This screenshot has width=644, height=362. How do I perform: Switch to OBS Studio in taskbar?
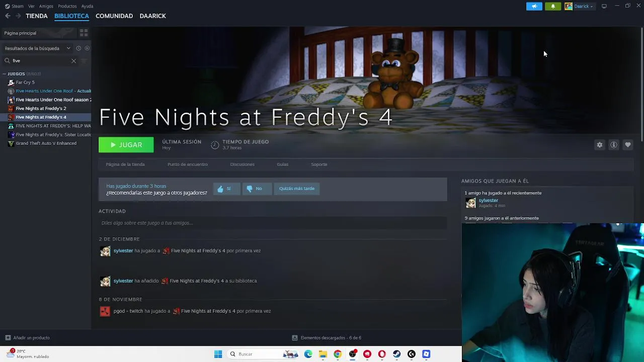(x=352, y=354)
